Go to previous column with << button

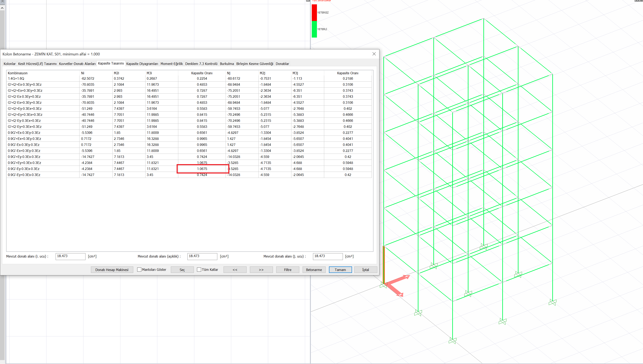[235, 270]
